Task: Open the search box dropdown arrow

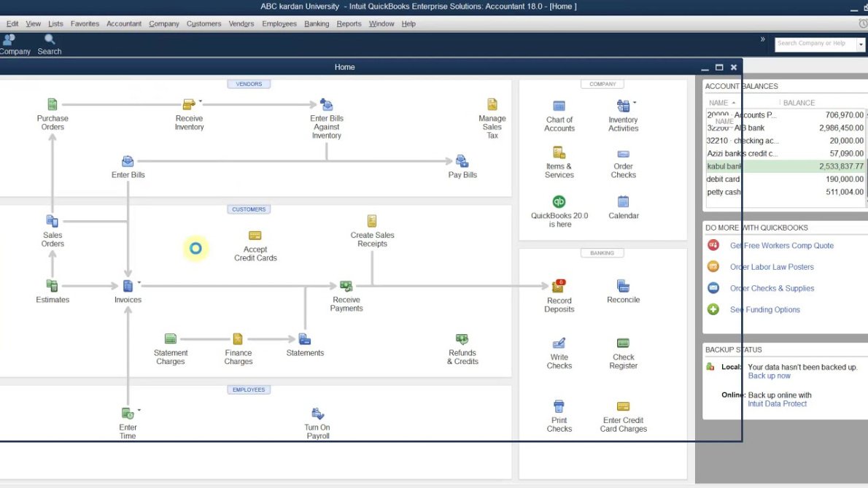Action: [860, 44]
